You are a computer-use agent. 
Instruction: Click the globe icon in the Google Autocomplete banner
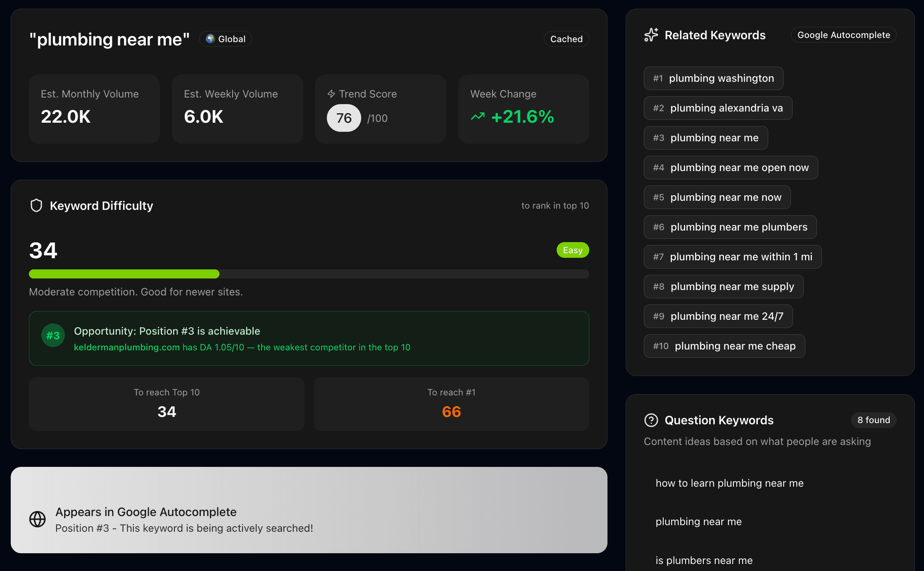37,519
